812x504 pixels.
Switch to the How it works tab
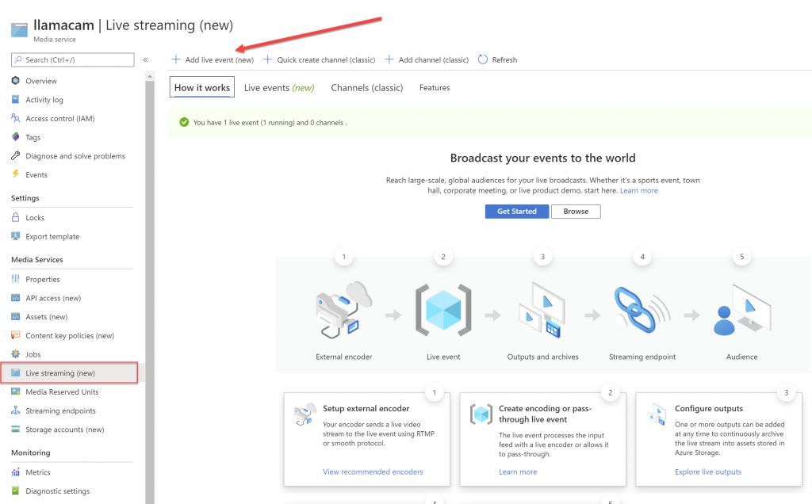[x=202, y=87]
